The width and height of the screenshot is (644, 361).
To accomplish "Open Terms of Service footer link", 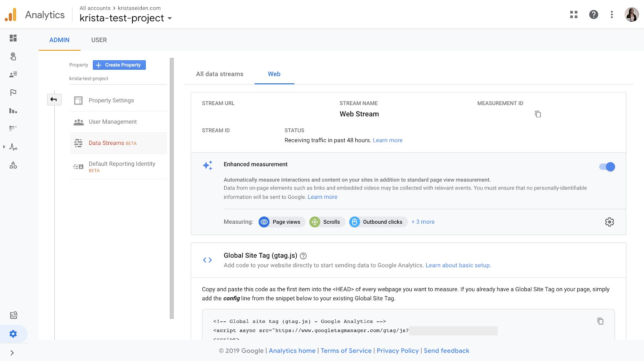I will click(x=346, y=351).
